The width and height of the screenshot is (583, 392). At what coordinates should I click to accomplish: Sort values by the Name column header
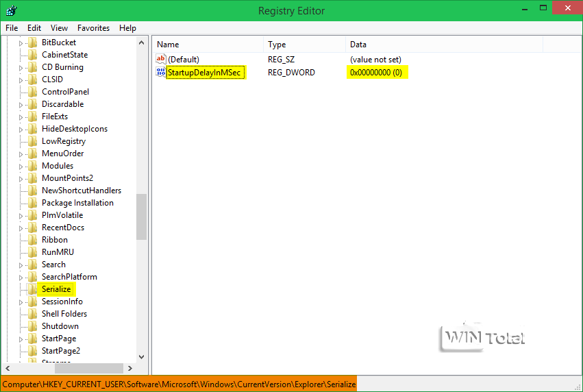point(208,45)
